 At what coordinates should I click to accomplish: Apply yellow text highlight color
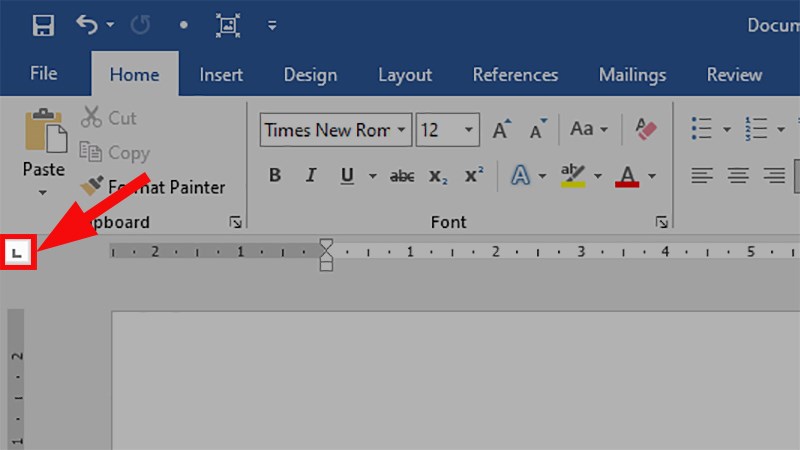pyautogui.click(x=573, y=176)
